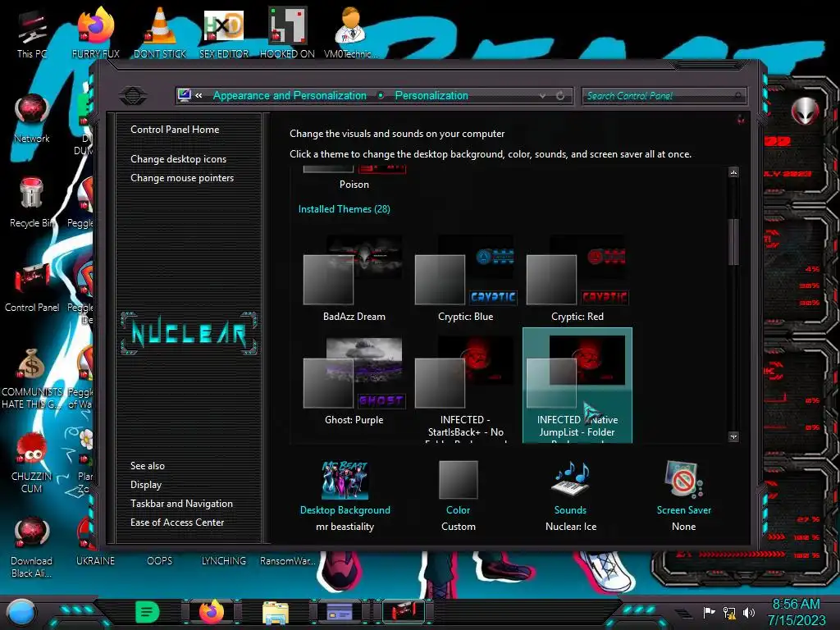Viewport: 840px width, 630px height.
Task: Open the Display link under See also
Action: click(146, 485)
